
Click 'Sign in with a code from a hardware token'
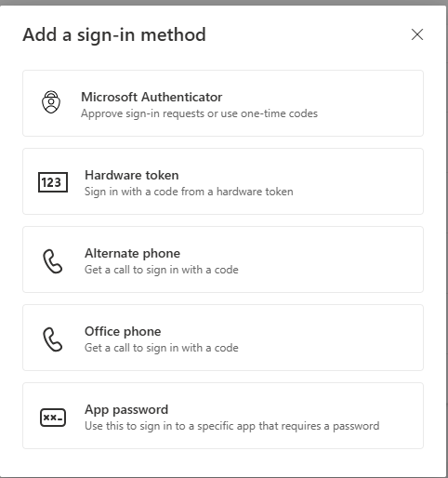pos(189,192)
